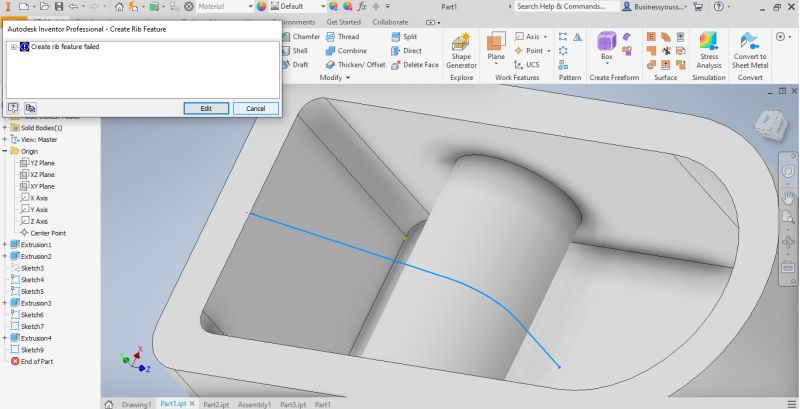The width and height of the screenshot is (800, 409).
Task: Select the Circular Pattern tool
Action: click(x=563, y=50)
